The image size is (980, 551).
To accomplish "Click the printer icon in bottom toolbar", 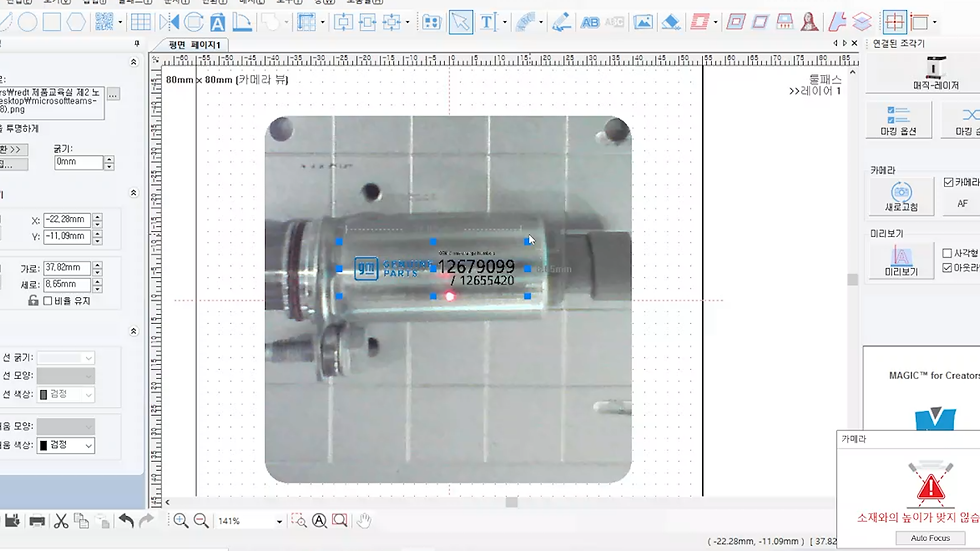I will pyautogui.click(x=37, y=520).
